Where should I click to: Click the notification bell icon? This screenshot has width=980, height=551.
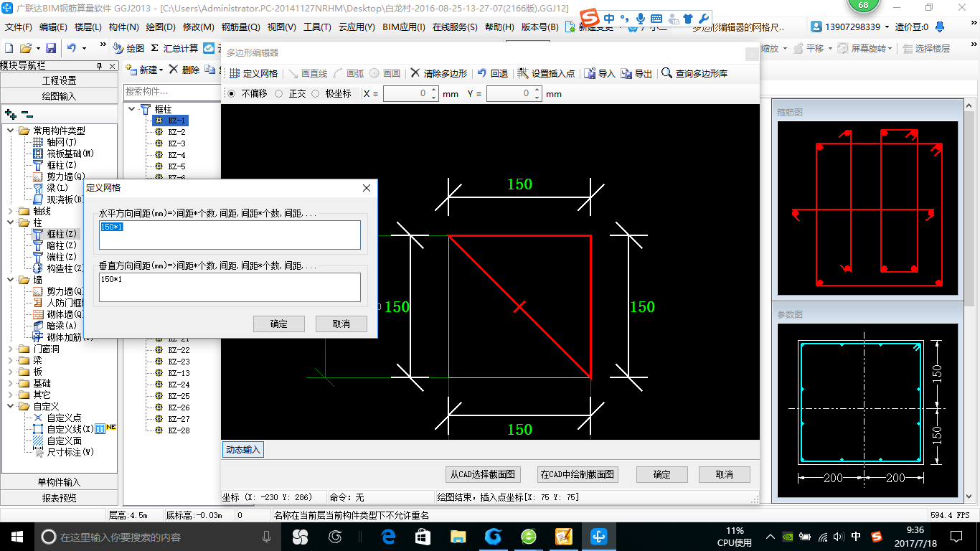tap(941, 27)
